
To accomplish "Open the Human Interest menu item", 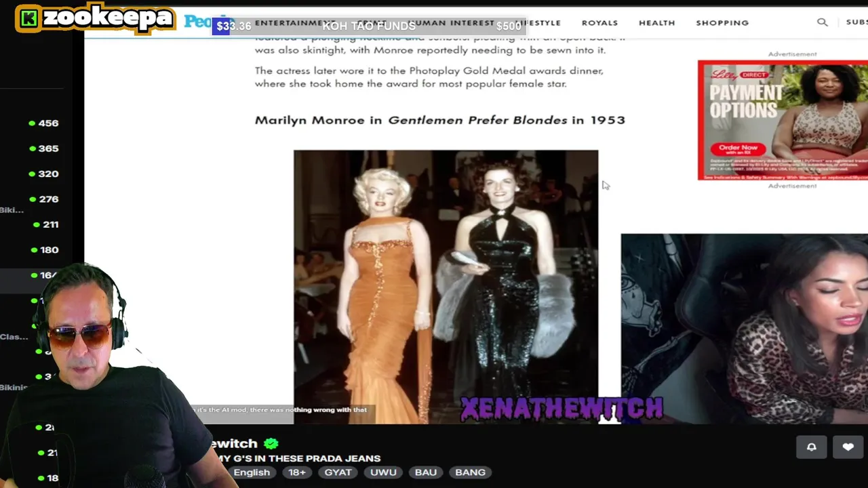I will pyautogui.click(x=451, y=23).
